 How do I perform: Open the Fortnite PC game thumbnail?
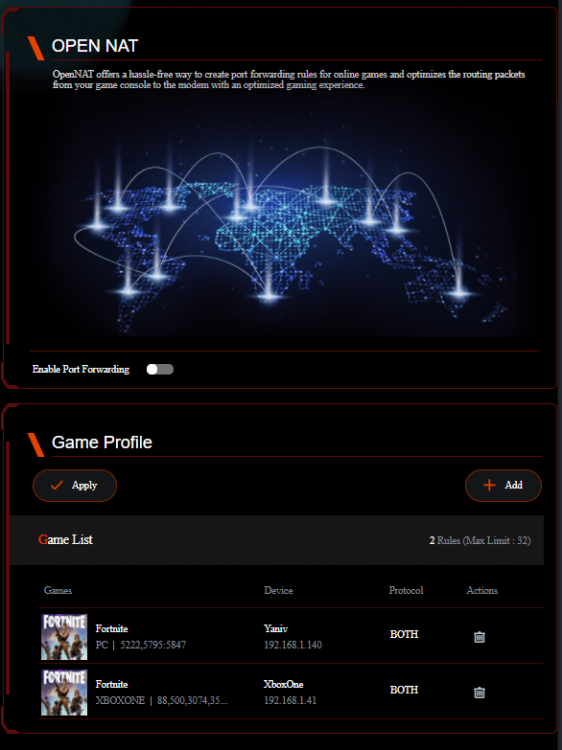pyautogui.click(x=64, y=637)
